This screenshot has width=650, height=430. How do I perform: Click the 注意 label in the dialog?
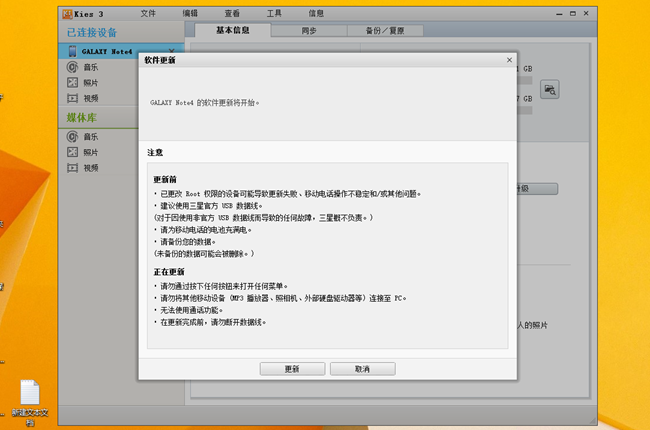click(155, 153)
